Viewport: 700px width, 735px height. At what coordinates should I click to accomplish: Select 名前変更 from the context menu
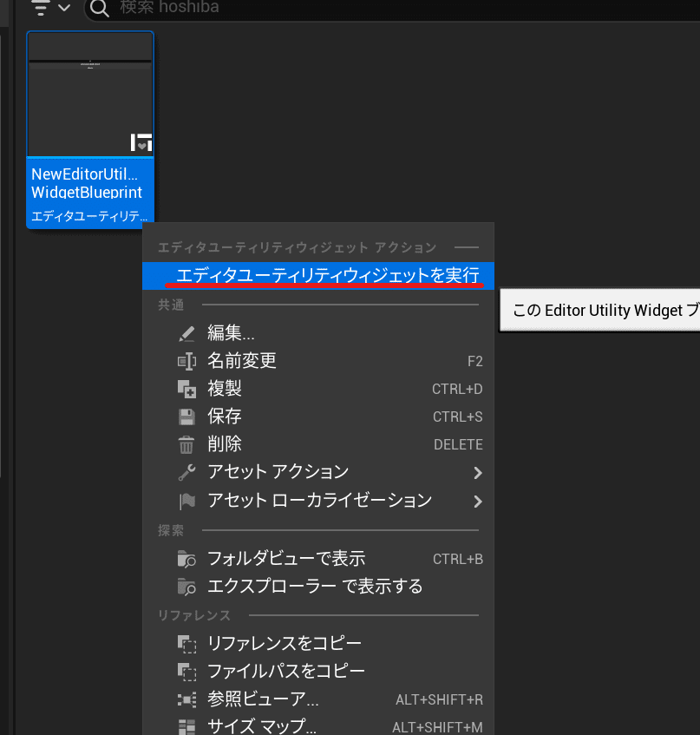click(243, 361)
